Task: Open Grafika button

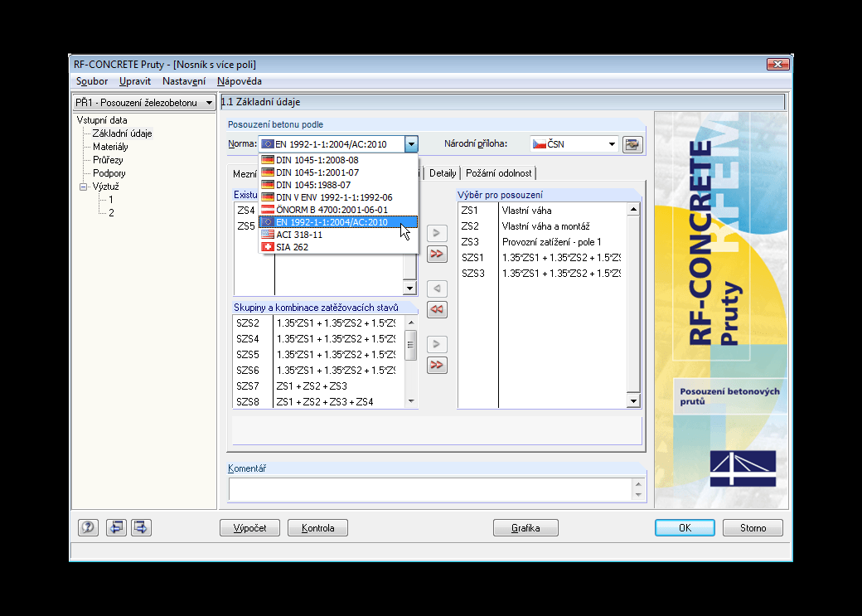Action: pos(525,528)
